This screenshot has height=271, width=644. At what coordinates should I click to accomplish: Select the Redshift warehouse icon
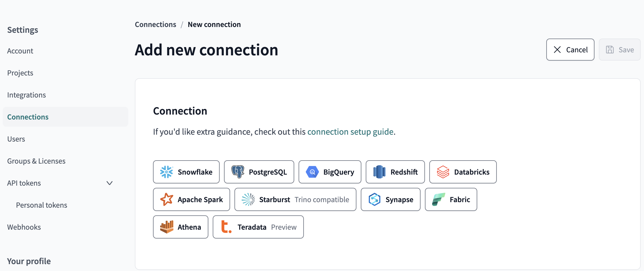click(379, 172)
